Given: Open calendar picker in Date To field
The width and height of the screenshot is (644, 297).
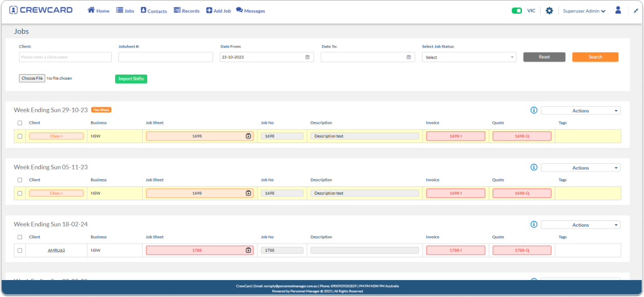Looking at the screenshot, I should [409, 57].
